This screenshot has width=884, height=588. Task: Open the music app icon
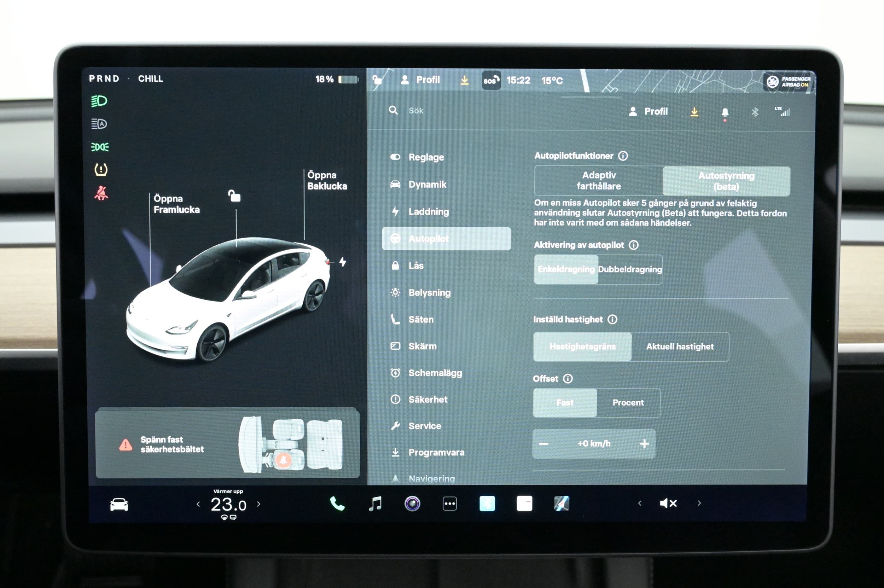click(375, 503)
